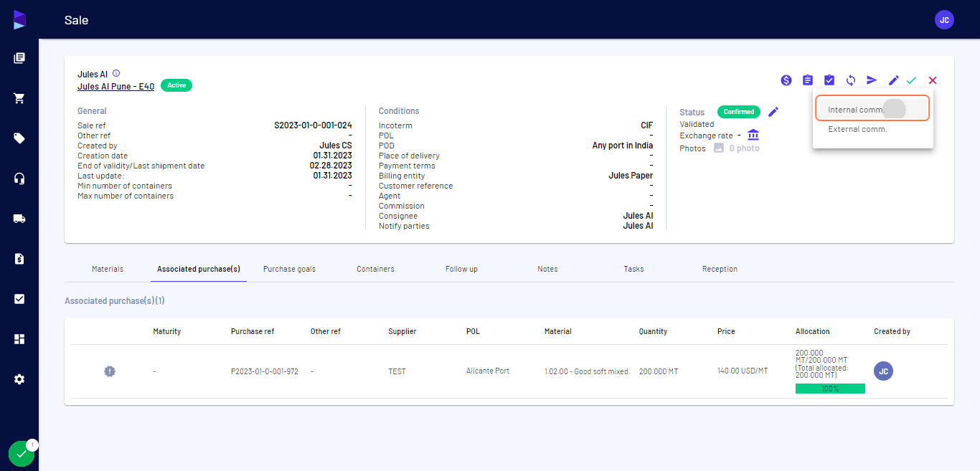Click the 140.00 USD/MT price cell
The width and height of the screenshot is (980, 471).
[743, 371]
